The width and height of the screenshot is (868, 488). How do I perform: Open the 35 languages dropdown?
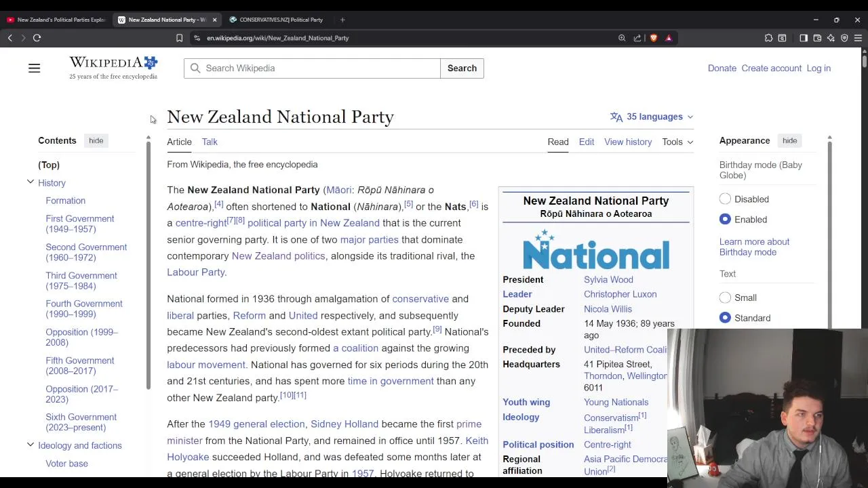coord(652,117)
